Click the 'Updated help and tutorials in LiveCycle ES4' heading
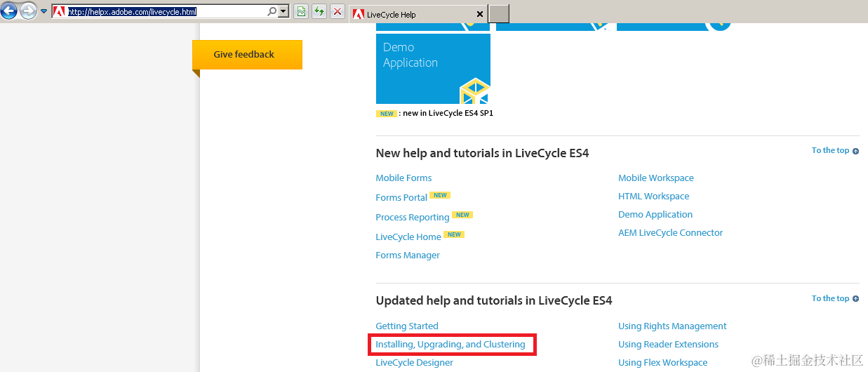 (x=494, y=301)
